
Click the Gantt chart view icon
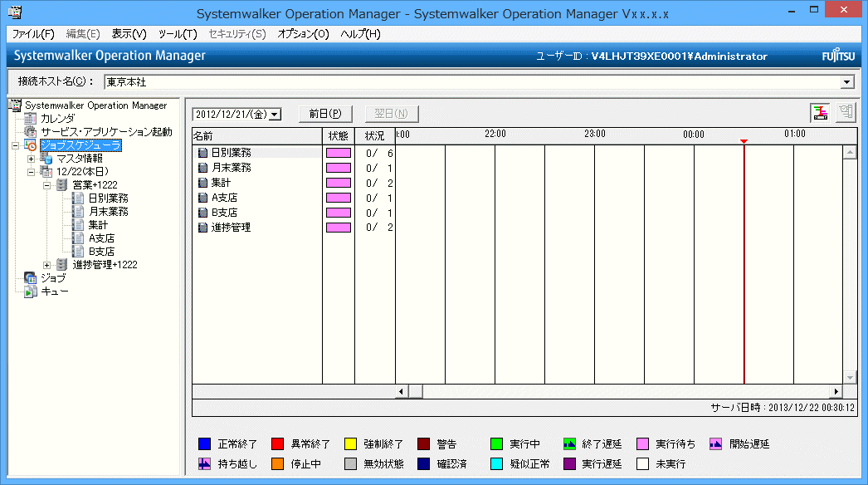click(x=821, y=114)
